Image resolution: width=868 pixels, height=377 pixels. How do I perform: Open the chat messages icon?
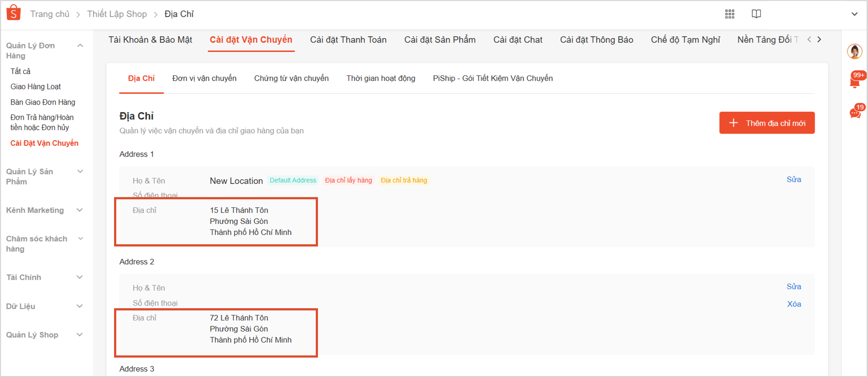click(855, 113)
